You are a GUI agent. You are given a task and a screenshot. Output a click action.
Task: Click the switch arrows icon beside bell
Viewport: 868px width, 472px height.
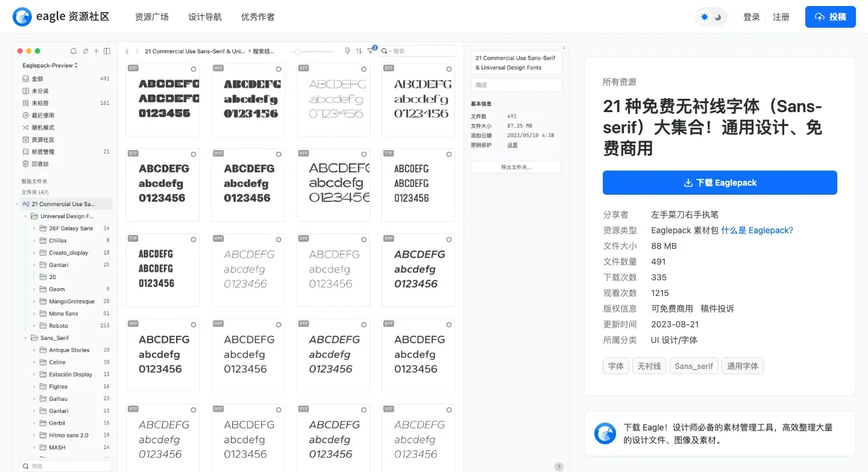[x=85, y=51]
